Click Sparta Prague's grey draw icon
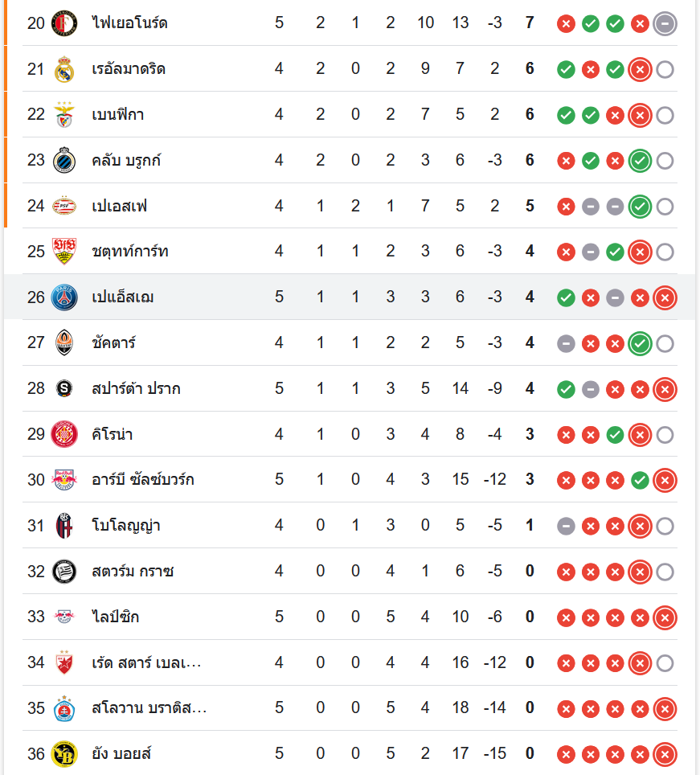The height and width of the screenshot is (775, 700). 591,389
